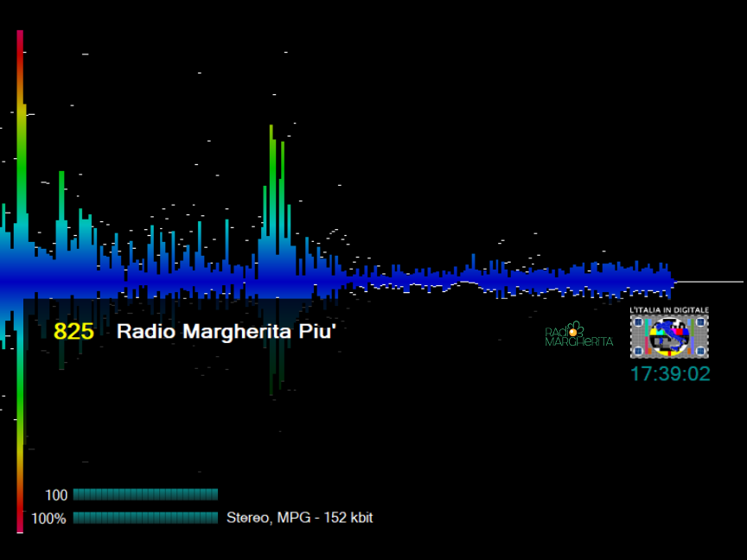The height and width of the screenshot is (560, 747).
Task: Click the Radio Margherita station logo
Action: point(578,334)
